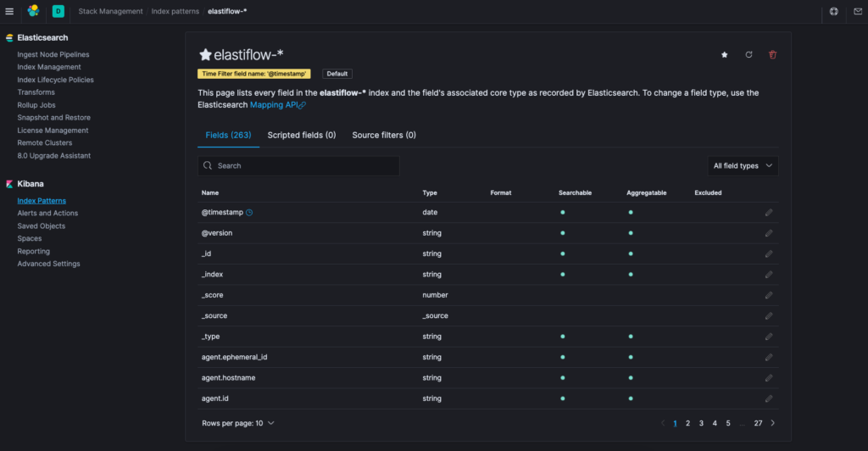
Task: Click the agent.hostname field name
Action: pos(228,378)
